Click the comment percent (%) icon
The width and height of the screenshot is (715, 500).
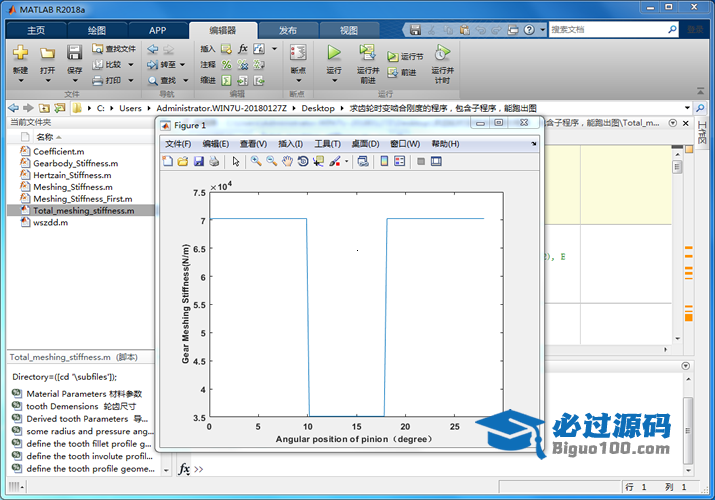(x=226, y=65)
